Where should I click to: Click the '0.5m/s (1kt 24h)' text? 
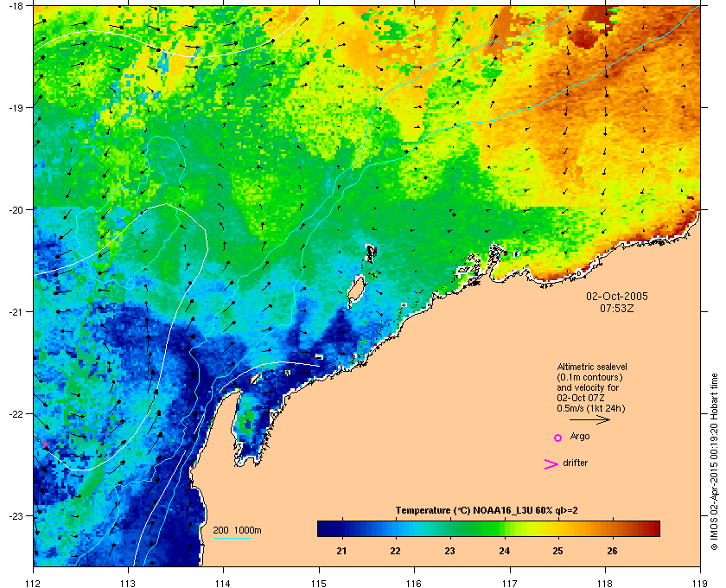(x=591, y=409)
